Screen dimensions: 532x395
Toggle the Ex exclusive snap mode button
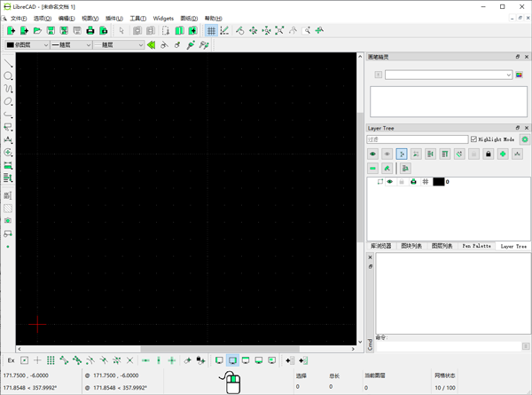(x=12, y=360)
